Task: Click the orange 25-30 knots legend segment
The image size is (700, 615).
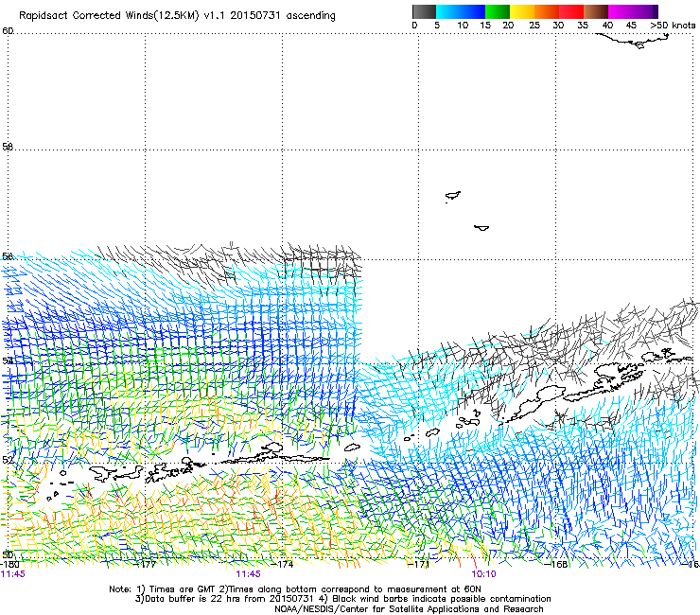Action: click(x=547, y=11)
